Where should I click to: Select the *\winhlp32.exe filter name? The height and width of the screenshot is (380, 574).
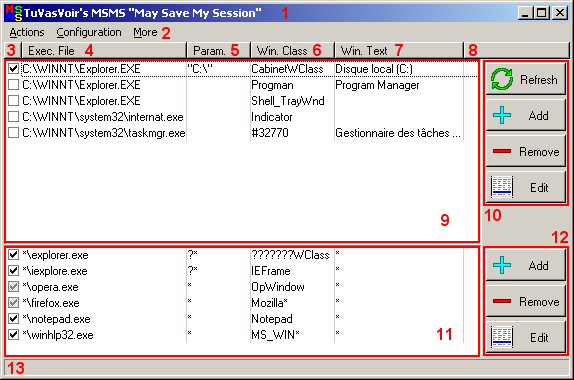(x=58, y=335)
